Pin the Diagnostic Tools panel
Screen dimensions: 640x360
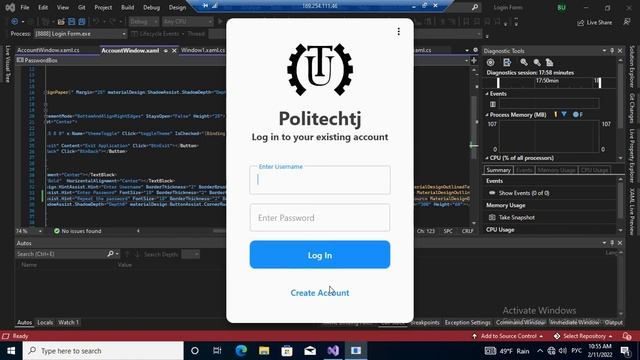coord(612,51)
